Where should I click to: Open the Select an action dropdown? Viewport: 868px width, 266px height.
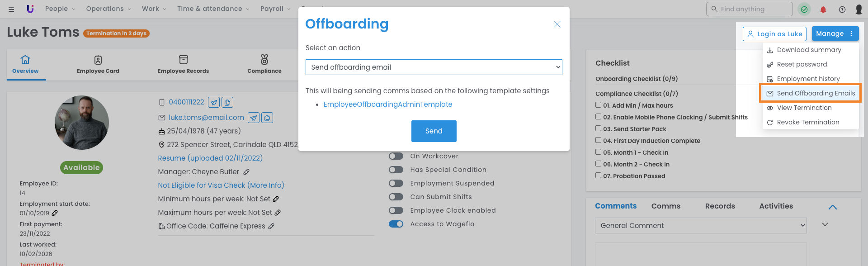coord(434,67)
